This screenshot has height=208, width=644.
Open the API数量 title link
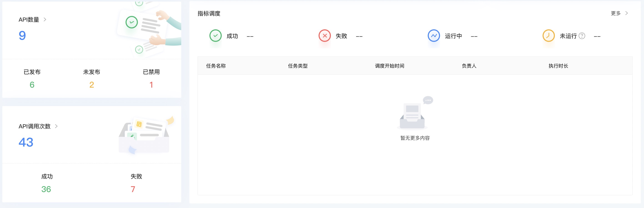[x=29, y=20]
